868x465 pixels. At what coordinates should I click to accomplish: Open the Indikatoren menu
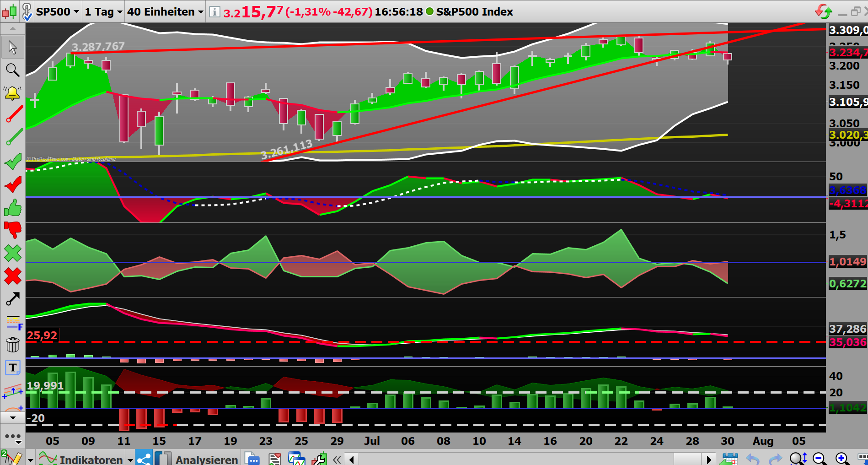81,459
